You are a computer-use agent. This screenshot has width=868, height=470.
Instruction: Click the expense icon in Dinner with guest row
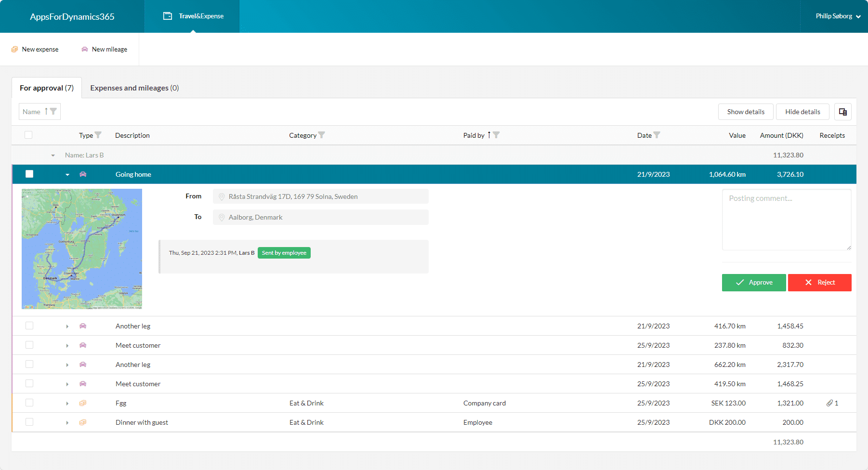83,422
